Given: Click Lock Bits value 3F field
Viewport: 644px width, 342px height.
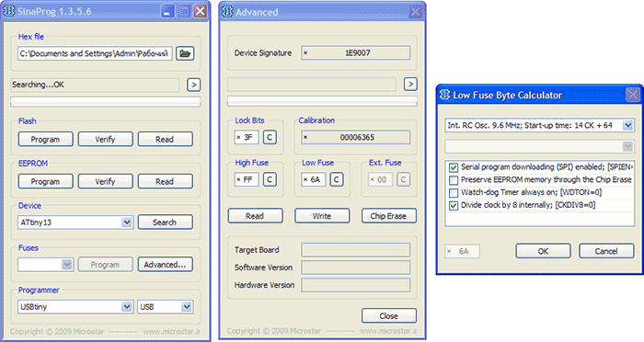Looking at the screenshot, I should coord(247,137).
